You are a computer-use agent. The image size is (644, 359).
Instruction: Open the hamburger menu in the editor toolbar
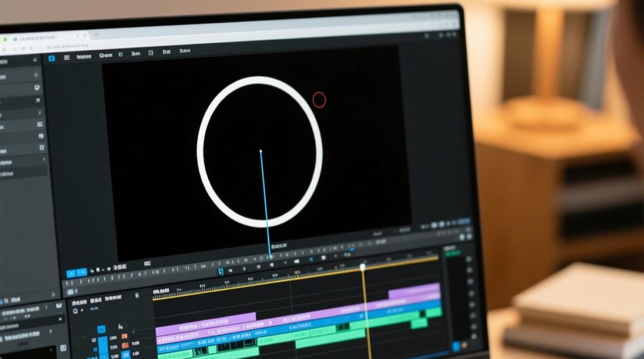[x=67, y=57]
